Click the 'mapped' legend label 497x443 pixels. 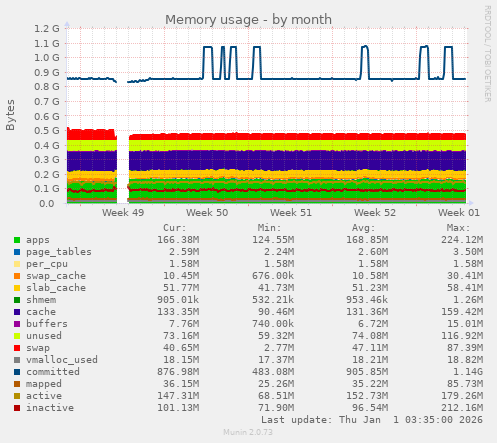tap(44, 384)
